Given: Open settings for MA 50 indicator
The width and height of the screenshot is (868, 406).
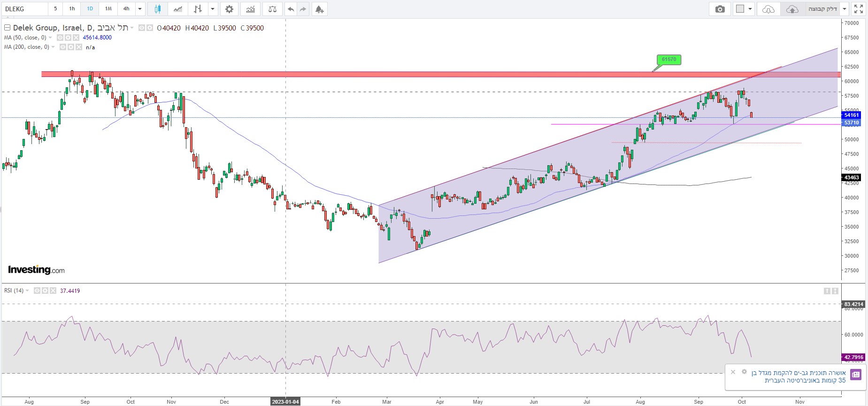Looking at the screenshot, I should click(x=68, y=38).
